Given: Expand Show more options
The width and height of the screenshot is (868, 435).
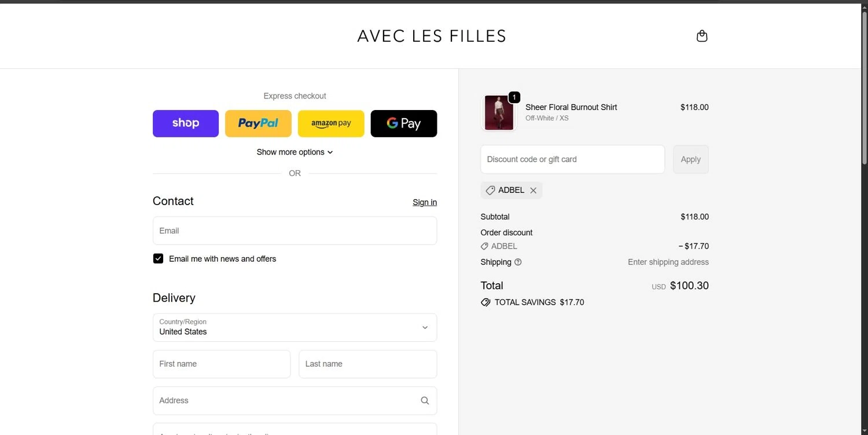Looking at the screenshot, I should click(x=295, y=152).
